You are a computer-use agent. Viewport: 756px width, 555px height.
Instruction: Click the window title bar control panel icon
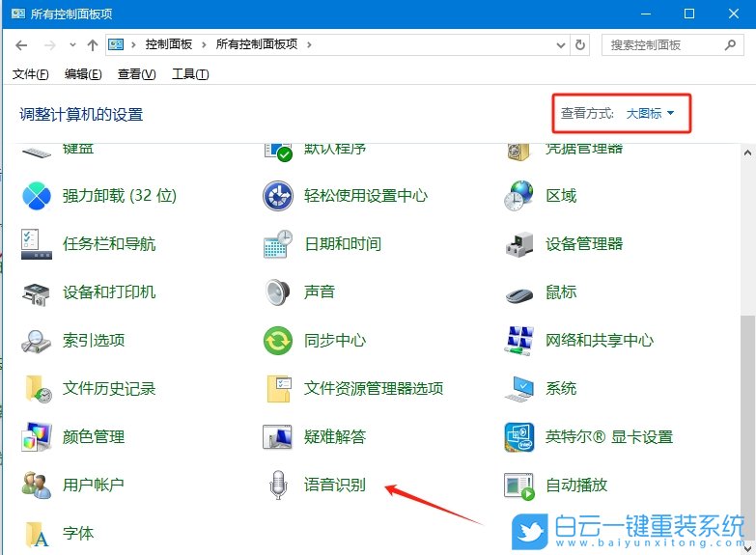click(x=17, y=14)
